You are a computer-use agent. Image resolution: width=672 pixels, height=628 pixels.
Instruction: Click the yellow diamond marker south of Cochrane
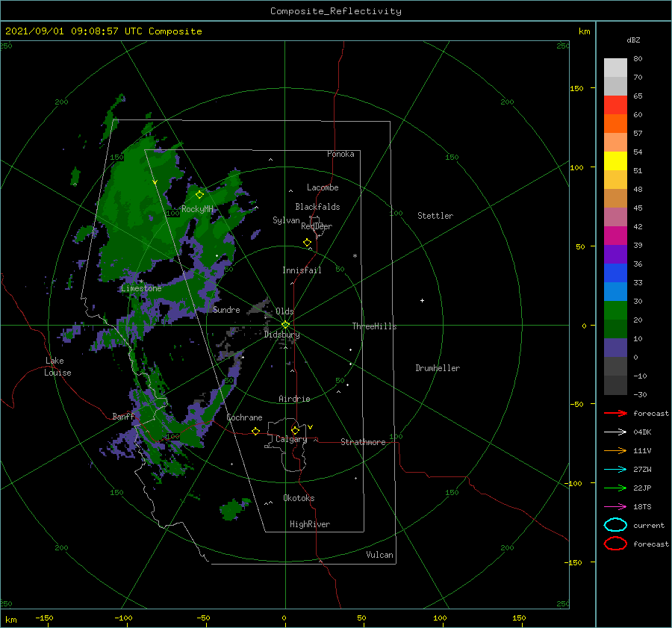tap(255, 431)
